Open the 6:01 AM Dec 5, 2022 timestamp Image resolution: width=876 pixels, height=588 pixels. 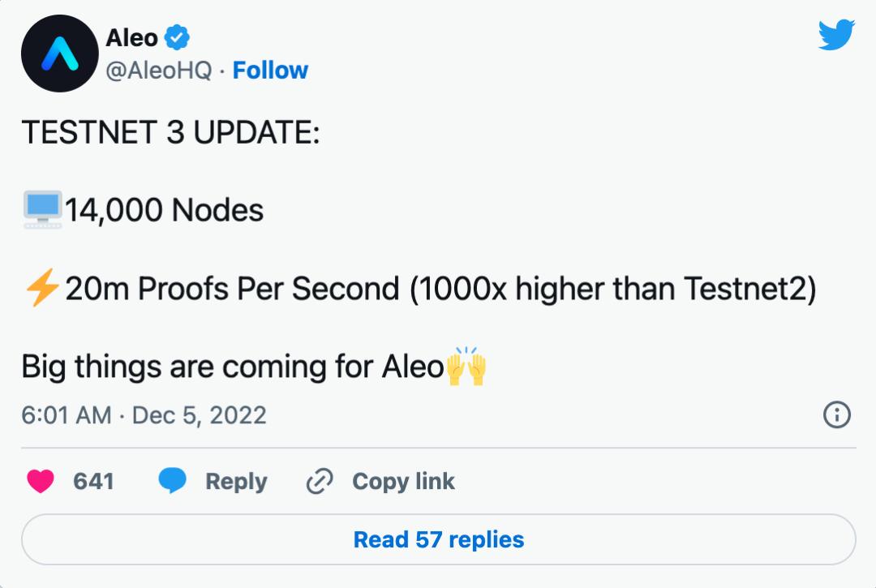pyautogui.click(x=144, y=415)
